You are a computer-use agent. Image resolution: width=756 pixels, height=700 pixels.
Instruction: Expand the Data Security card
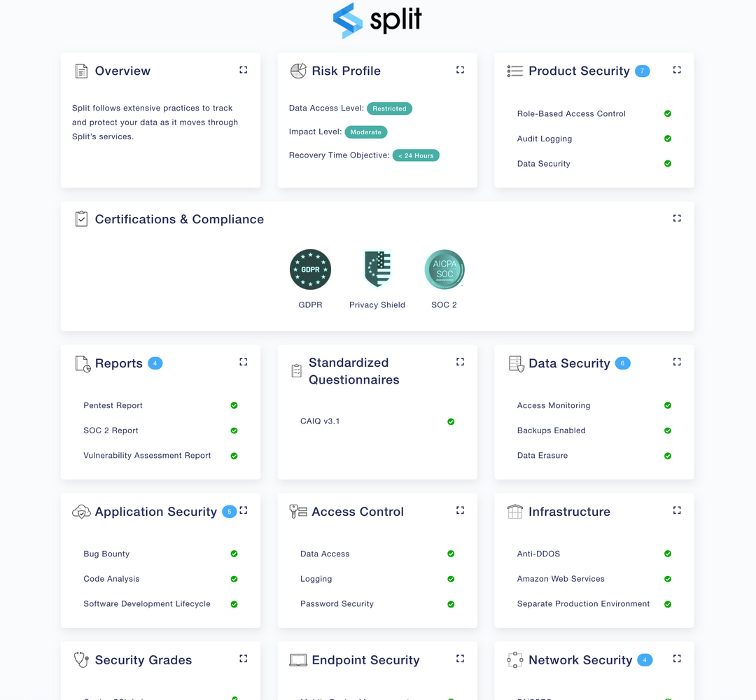[x=677, y=362]
